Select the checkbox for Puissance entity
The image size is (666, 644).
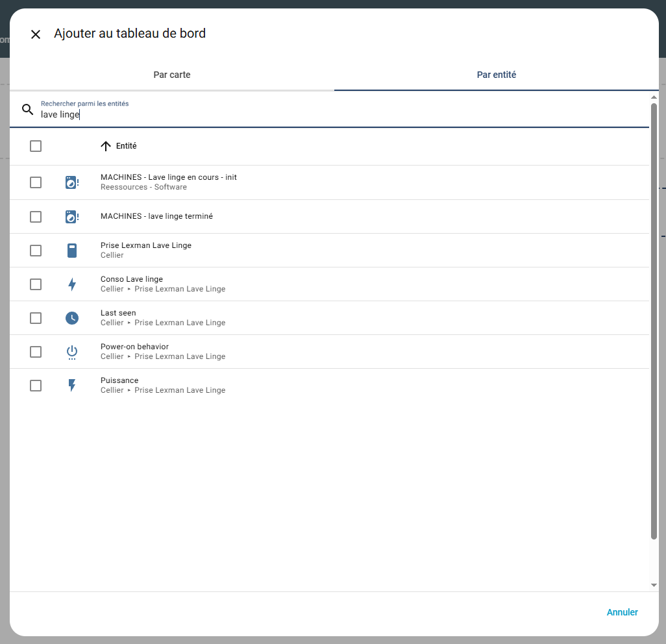point(36,386)
